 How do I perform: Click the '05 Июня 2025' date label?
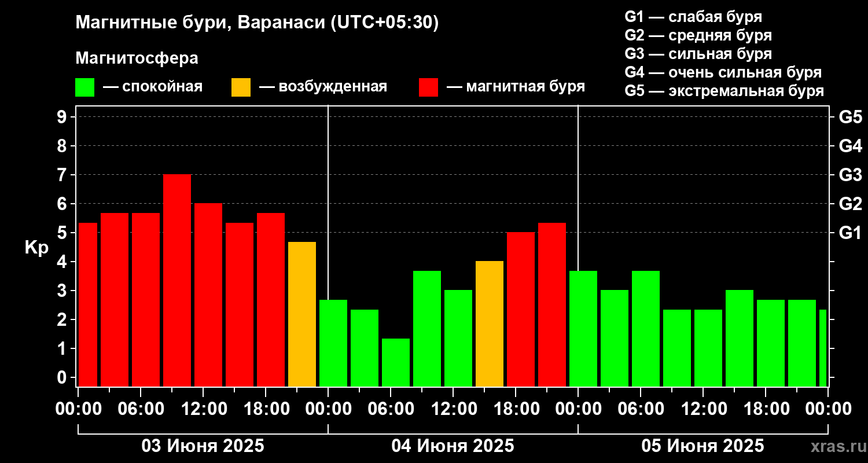(703, 446)
